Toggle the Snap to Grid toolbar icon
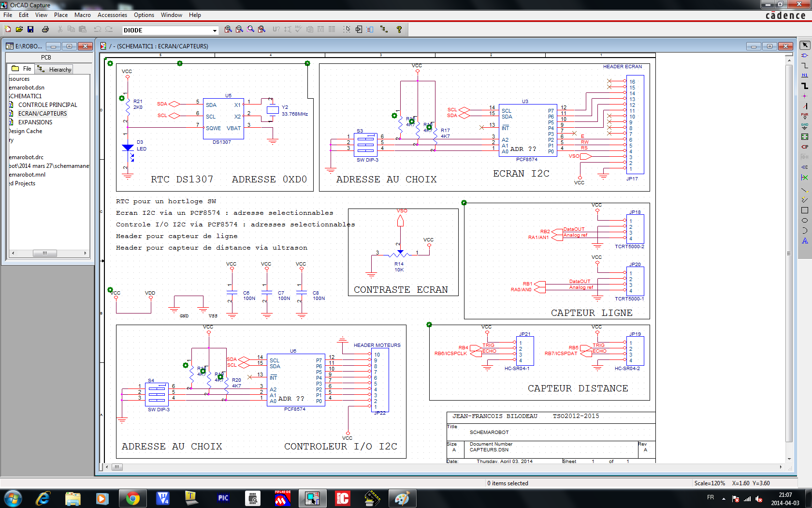Screen dimensions: 812x508 (347, 30)
